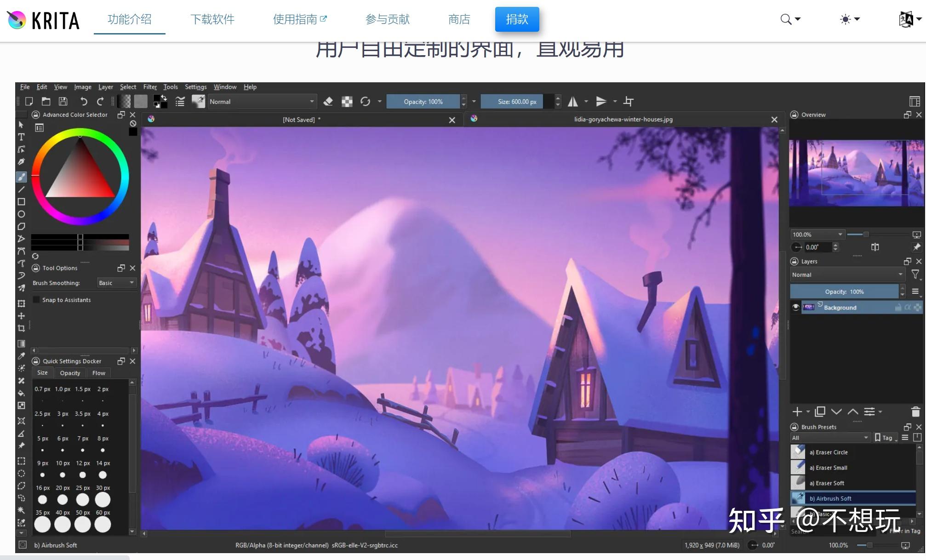Expand the website search dropdown
The image size is (926, 560).
click(x=791, y=19)
